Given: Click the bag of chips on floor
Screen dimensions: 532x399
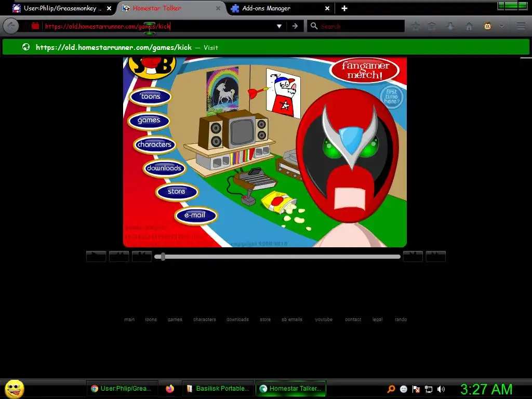Looking at the screenshot, I should click(x=278, y=202).
